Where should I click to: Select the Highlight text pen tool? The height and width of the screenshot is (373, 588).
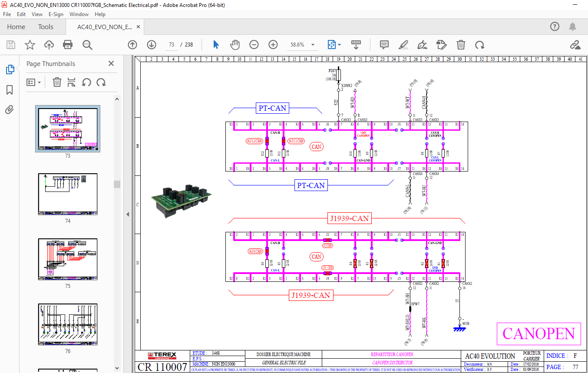coord(403,45)
